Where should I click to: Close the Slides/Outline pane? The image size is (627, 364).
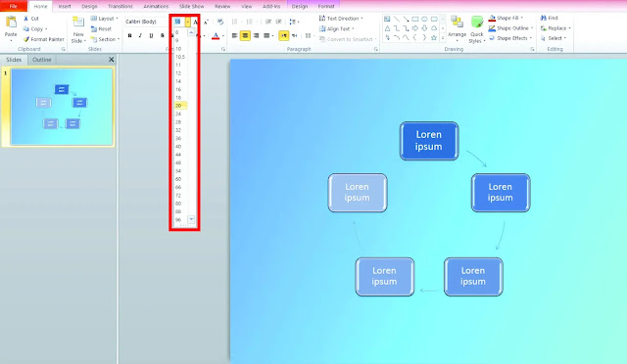click(x=111, y=60)
